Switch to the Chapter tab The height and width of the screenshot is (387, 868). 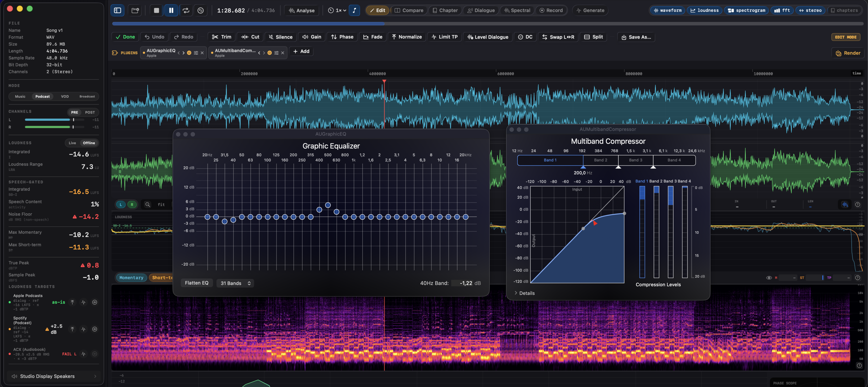click(x=445, y=11)
